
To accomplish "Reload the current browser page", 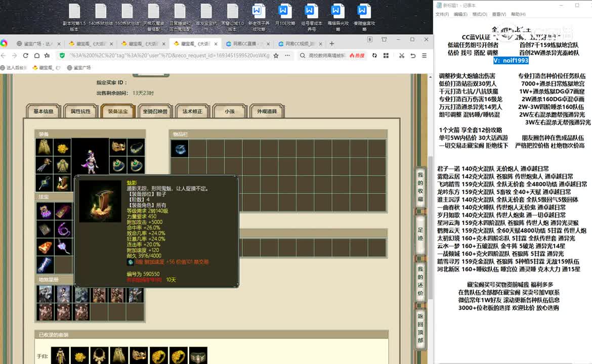I will 26,56.
